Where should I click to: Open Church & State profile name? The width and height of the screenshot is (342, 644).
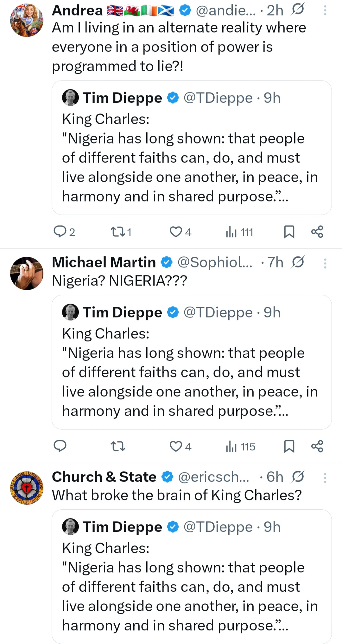[x=104, y=477]
